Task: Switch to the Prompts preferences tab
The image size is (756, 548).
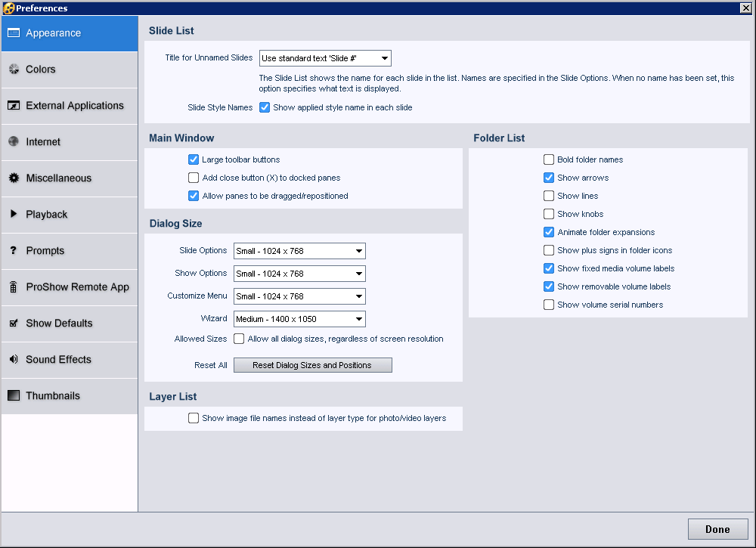Action: (45, 251)
